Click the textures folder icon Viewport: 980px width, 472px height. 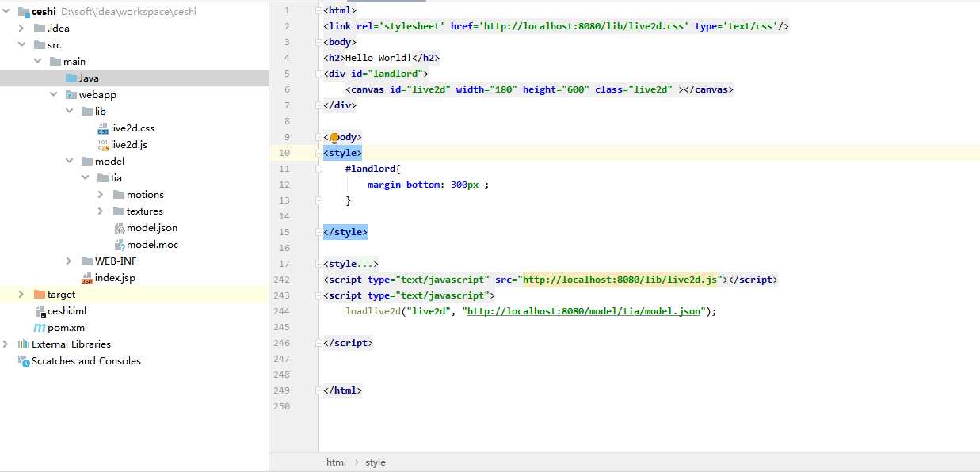coord(119,211)
